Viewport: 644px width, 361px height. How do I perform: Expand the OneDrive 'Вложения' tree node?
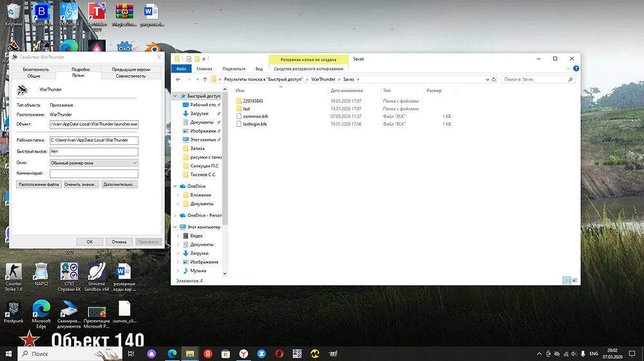[x=178, y=195]
